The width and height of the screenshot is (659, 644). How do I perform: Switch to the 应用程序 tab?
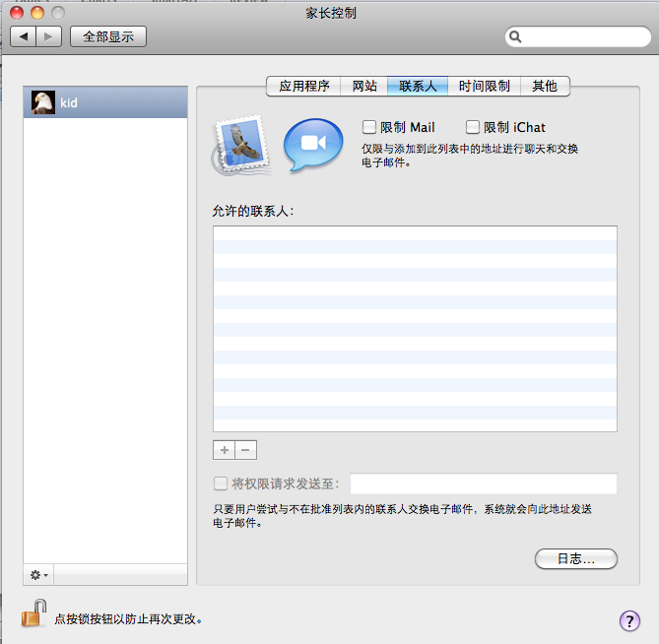pos(303,86)
